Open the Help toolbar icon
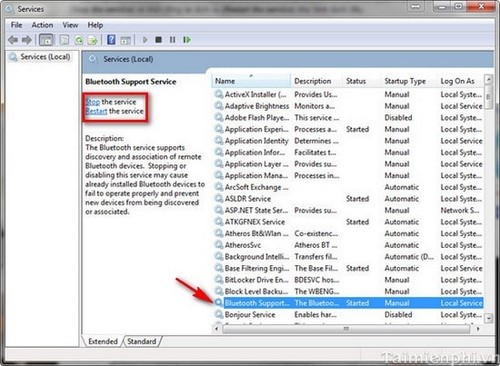This screenshot has width=500, height=366. coord(111,40)
